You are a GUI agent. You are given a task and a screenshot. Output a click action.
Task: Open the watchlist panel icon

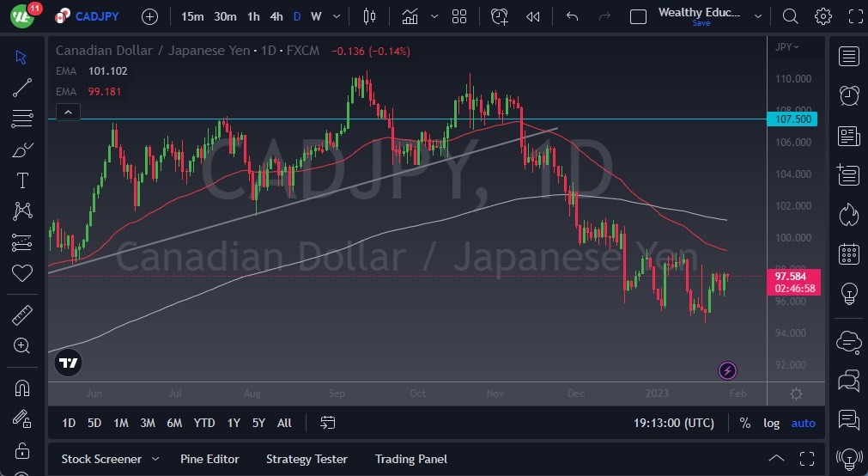coord(849,57)
